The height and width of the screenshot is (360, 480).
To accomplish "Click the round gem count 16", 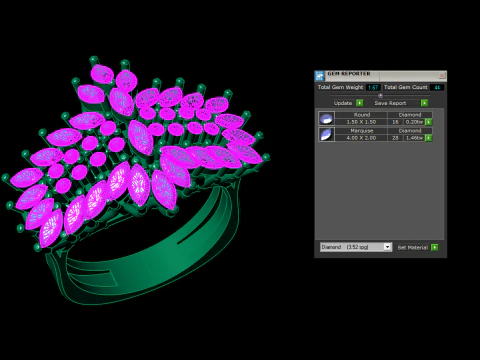I will pyautogui.click(x=395, y=122).
